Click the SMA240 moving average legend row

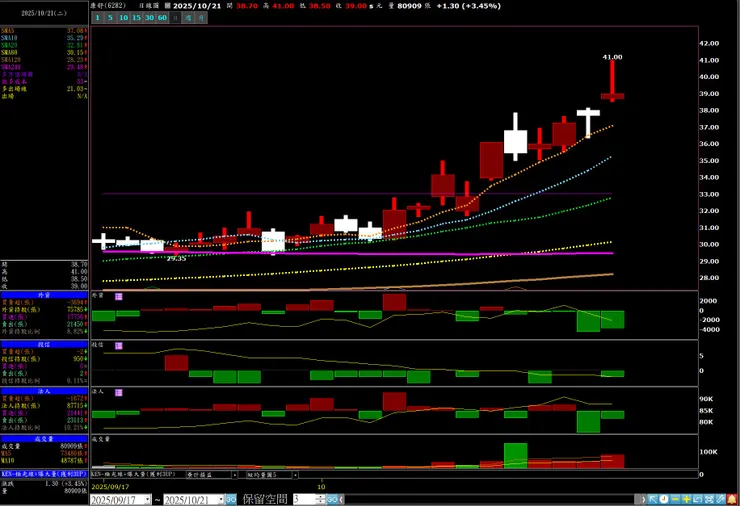(44, 67)
